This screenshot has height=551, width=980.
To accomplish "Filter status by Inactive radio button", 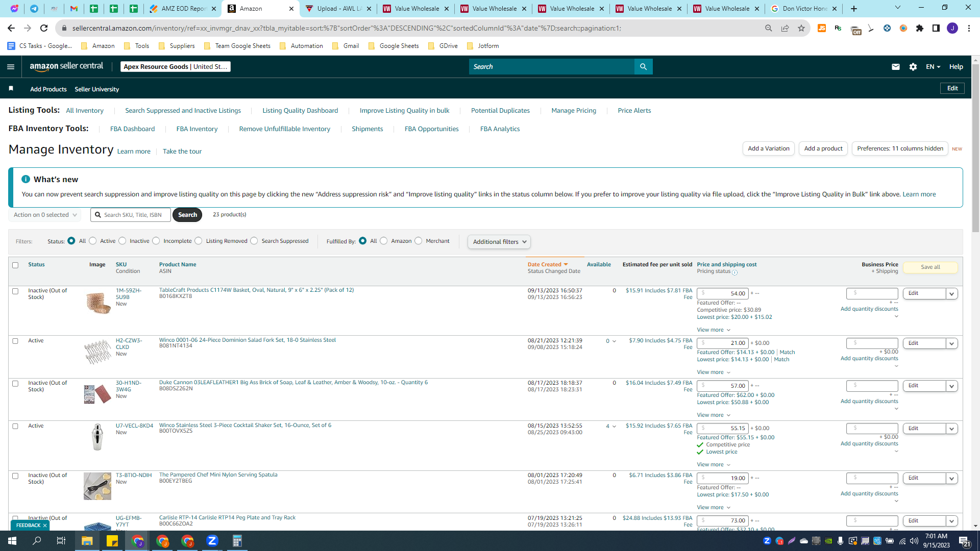I will pos(122,241).
